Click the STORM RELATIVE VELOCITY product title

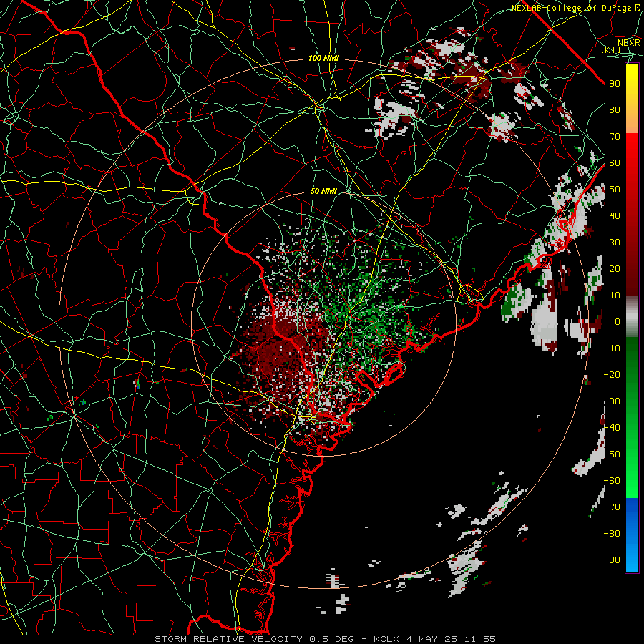tap(228, 639)
